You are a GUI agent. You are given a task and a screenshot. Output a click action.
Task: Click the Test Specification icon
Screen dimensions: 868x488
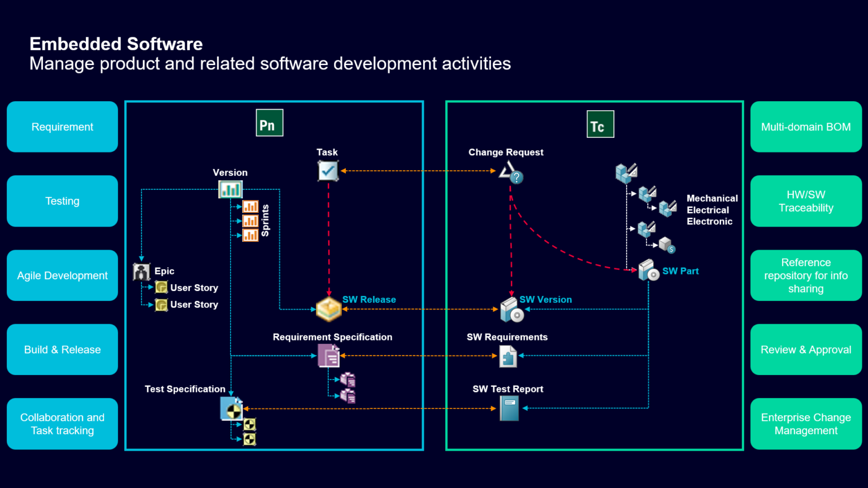point(231,408)
